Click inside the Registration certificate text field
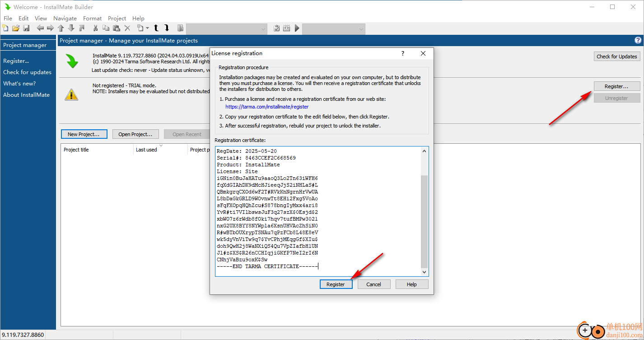Image resolution: width=644 pixels, height=340 pixels. point(318,211)
